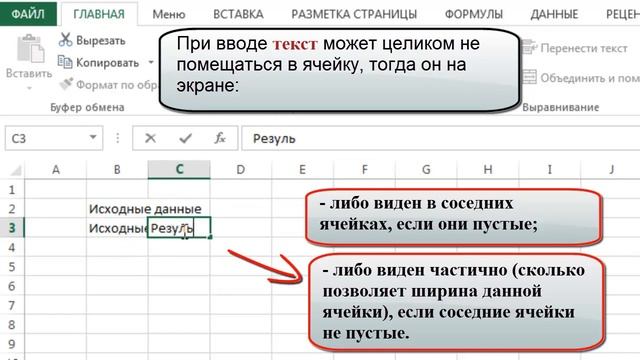640x360 pixels.
Task: Switch to the ФОРМУЛЫ tab
Action: pos(473,14)
